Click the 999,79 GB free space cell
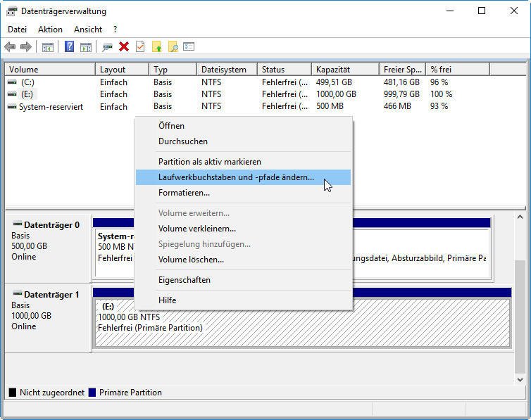 [x=401, y=94]
